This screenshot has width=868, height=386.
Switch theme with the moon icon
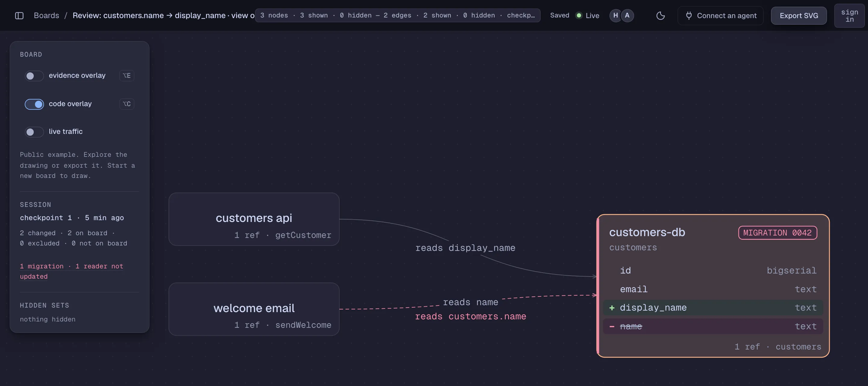tap(660, 15)
